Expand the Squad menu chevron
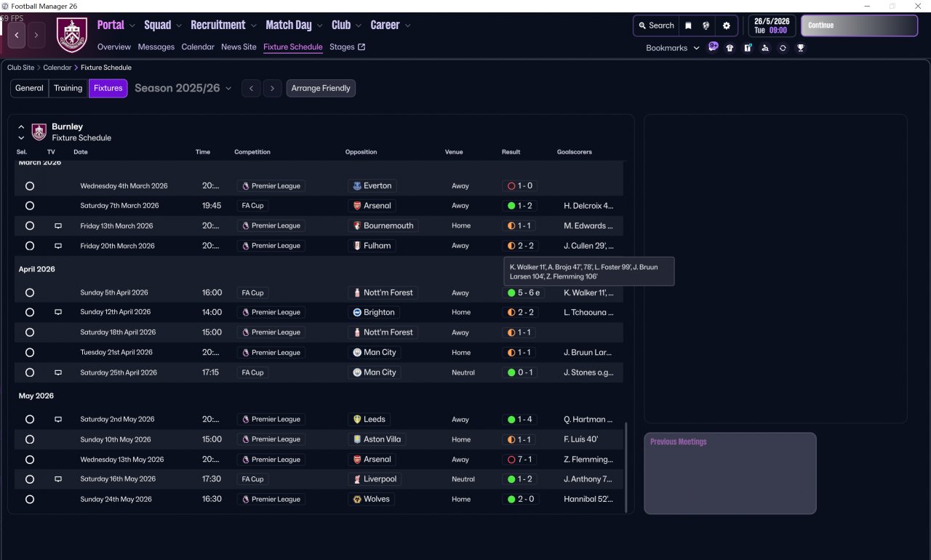The width and height of the screenshot is (931, 560). coord(179,25)
